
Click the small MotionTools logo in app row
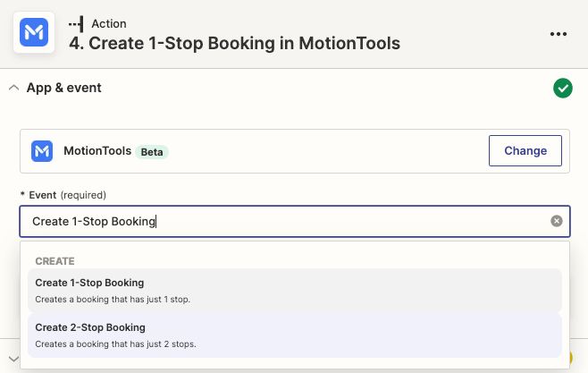click(x=42, y=151)
